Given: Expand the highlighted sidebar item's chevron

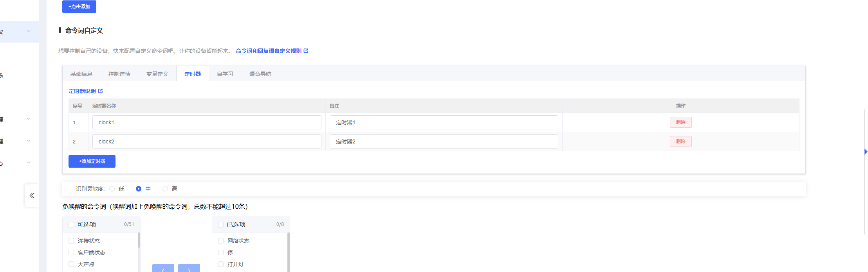Looking at the screenshot, I should [x=29, y=31].
